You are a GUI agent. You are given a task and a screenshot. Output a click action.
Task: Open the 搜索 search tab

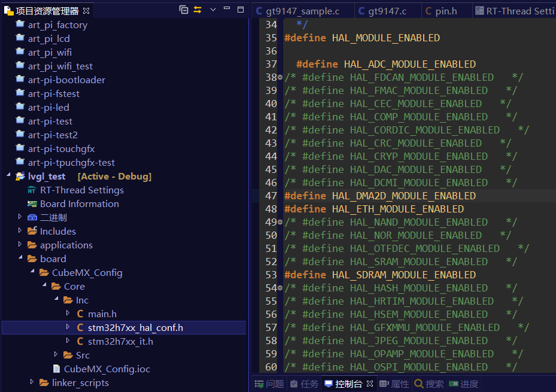pyautogui.click(x=429, y=384)
